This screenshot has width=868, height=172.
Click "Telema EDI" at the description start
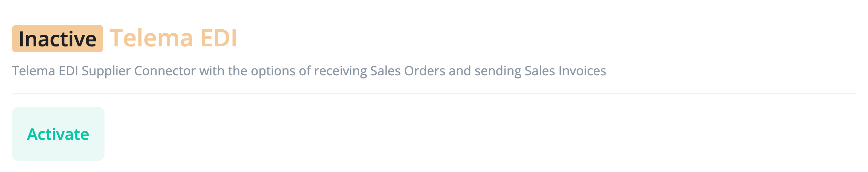(45, 71)
